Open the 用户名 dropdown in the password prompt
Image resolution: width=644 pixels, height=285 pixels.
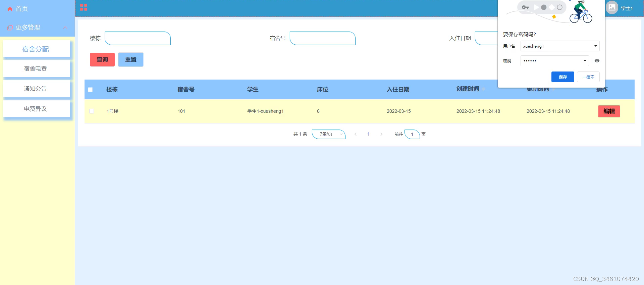560,46
